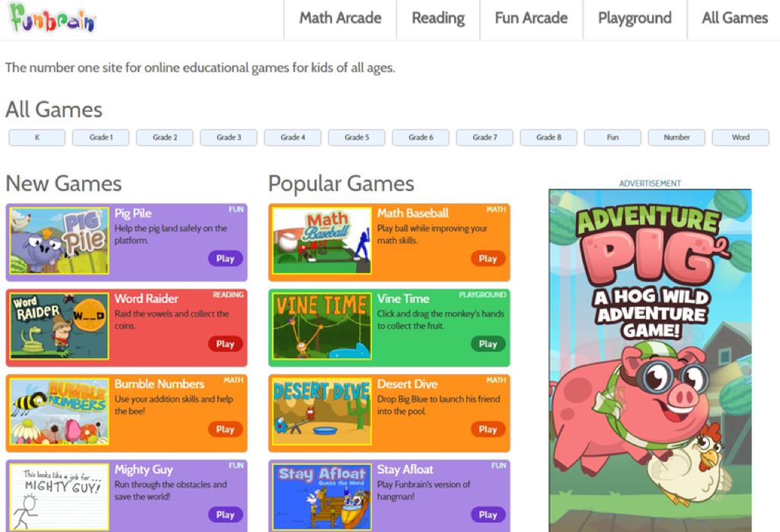Open the Vine Time game thumbnail
This screenshot has height=532, width=780.
pos(322,327)
